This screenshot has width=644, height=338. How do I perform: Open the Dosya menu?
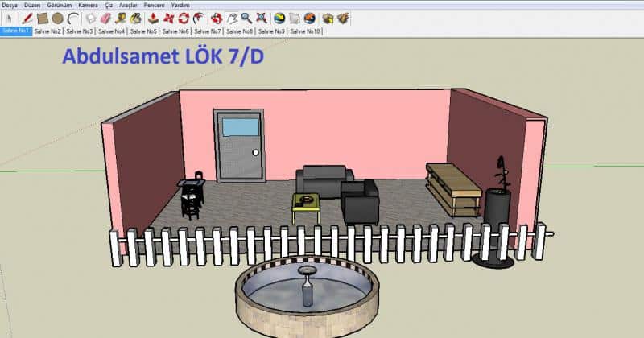click(x=10, y=5)
